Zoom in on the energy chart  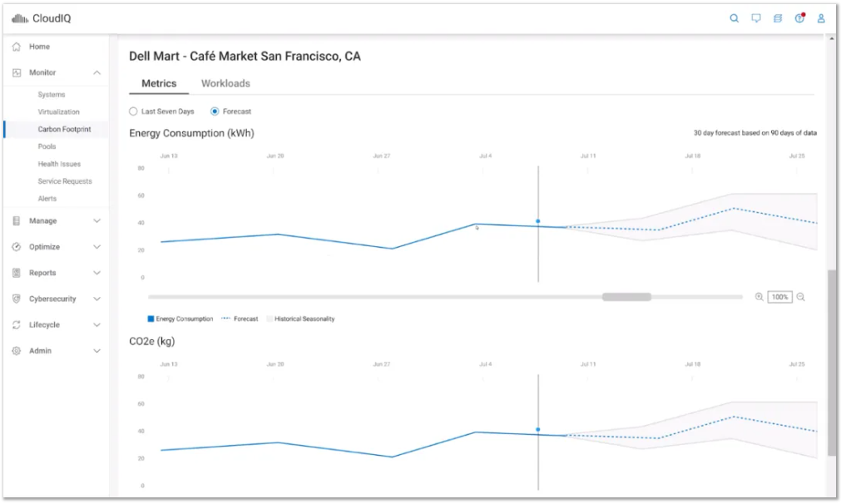click(759, 297)
